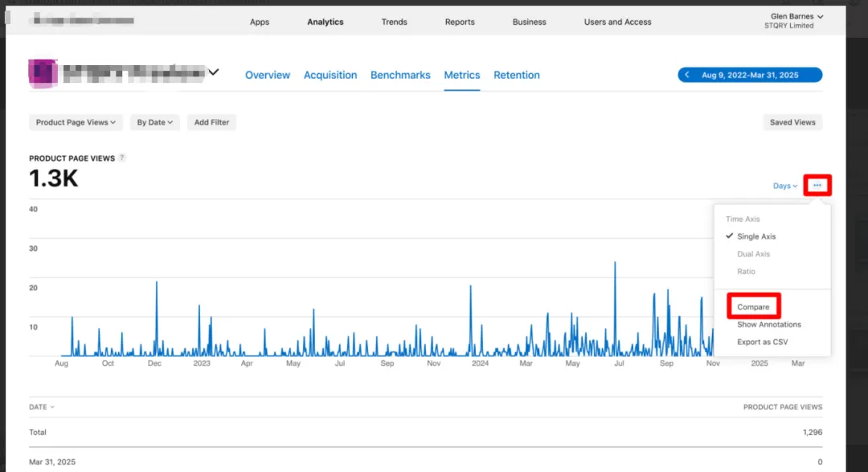Screen dimensions: 868x472
Task: Open the three-dots chart options button
Action: tap(817, 186)
